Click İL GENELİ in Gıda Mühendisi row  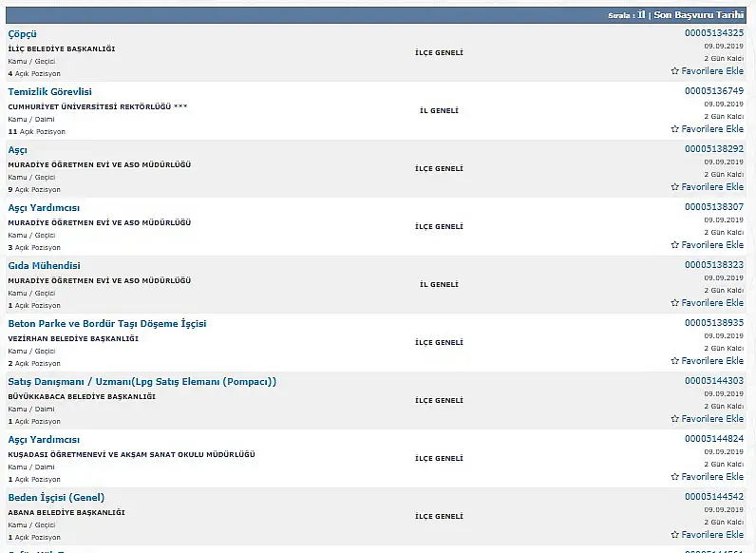coord(439,284)
